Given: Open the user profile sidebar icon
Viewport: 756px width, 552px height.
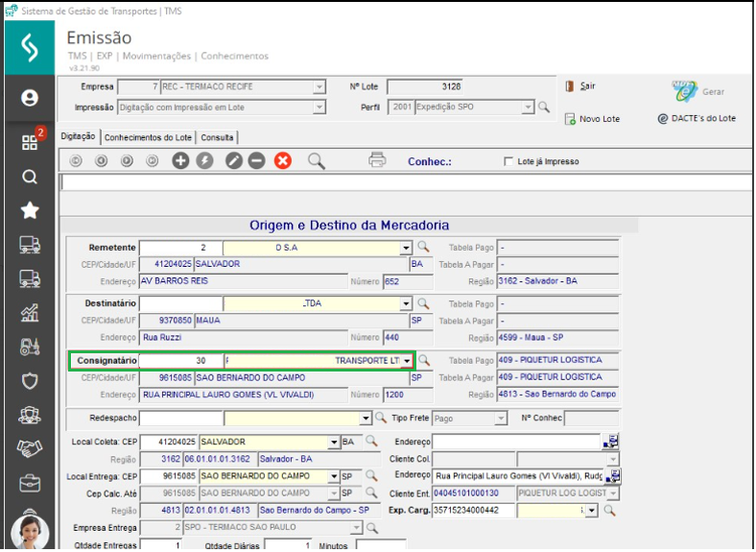Looking at the screenshot, I should pos(30,98).
